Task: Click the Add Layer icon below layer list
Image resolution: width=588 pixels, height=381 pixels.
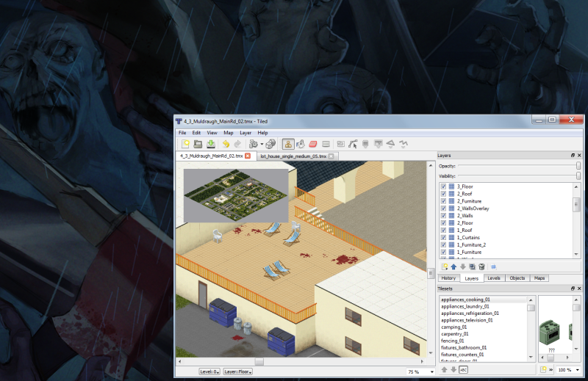Action: click(445, 266)
